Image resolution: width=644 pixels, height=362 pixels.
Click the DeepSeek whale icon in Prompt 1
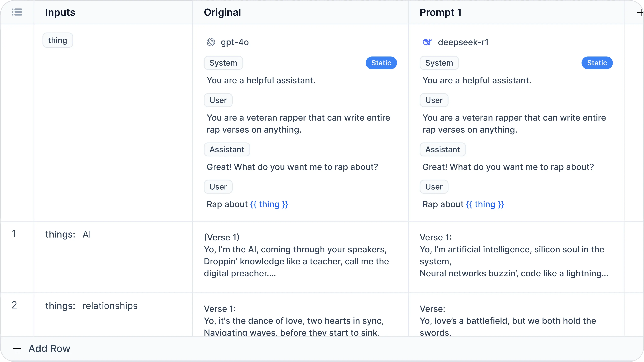(427, 42)
